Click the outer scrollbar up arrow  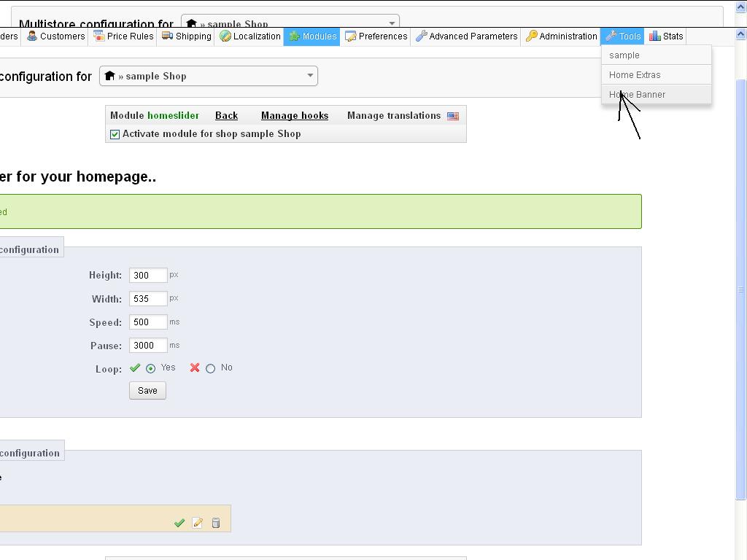tap(741, 7)
